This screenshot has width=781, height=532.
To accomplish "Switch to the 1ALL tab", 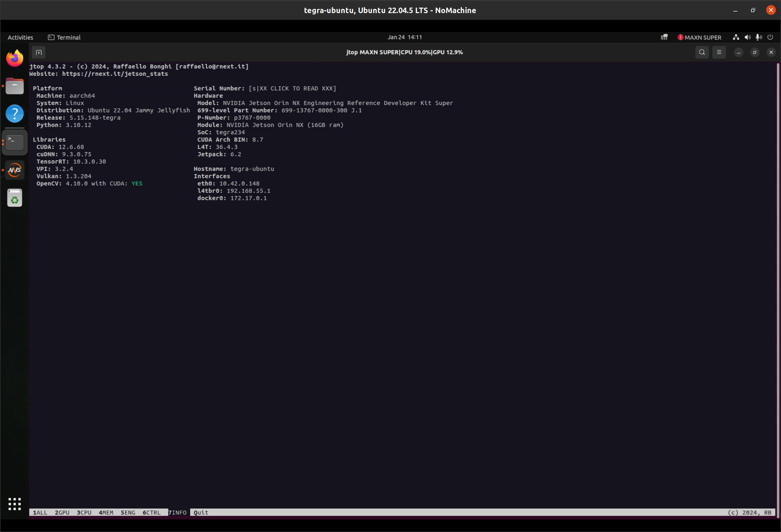I will click(x=40, y=513).
